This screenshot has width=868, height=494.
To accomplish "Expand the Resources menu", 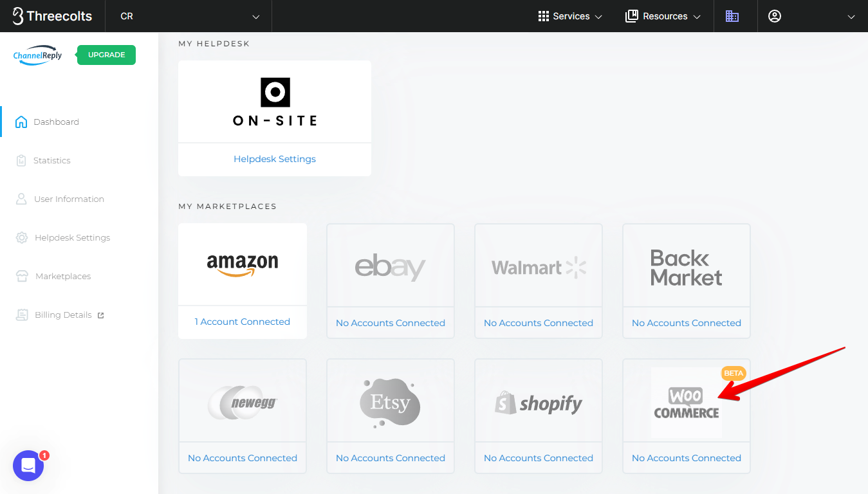I will click(x=663, y=16).
